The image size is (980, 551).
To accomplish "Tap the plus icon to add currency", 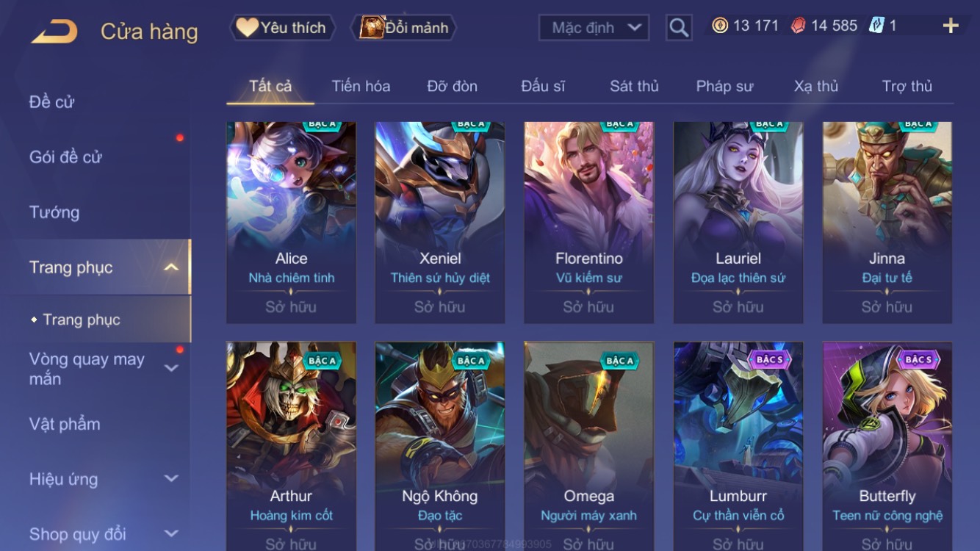I will click(951, 26).
